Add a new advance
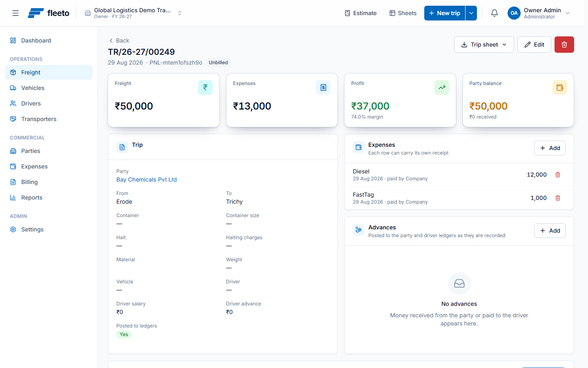Viewport: 588px width, 368px height. click(550, 231)
